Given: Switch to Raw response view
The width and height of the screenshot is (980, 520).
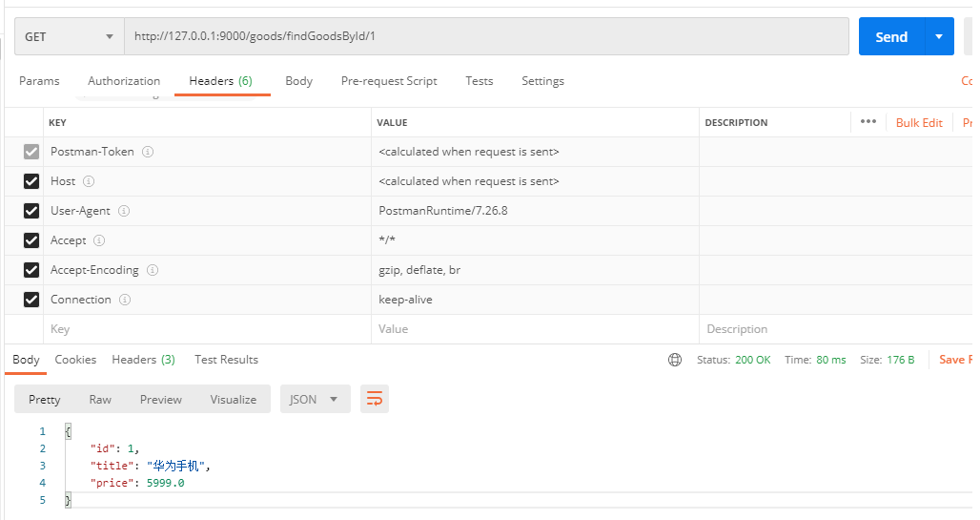Looking at the screenshot, I should pyautogui.click(x=100, y=399).
